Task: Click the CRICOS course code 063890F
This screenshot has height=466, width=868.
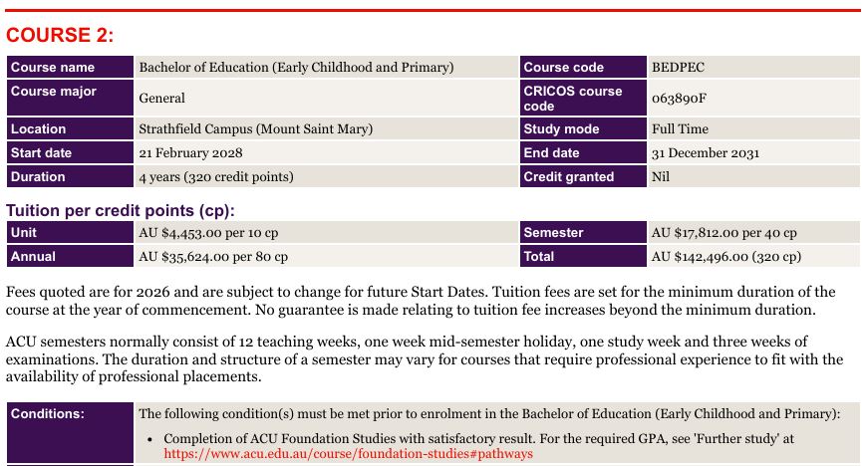Action: click(679, 98)
